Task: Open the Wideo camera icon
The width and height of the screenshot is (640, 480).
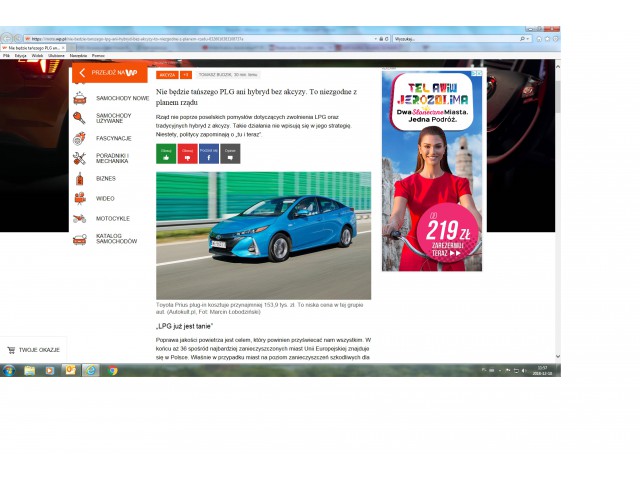Action: [x=79, y=198]
